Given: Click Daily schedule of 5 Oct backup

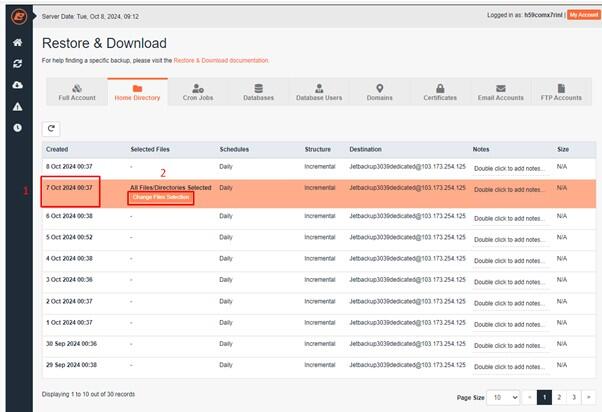Looking at the screenshot, I should tap(226, 237).
